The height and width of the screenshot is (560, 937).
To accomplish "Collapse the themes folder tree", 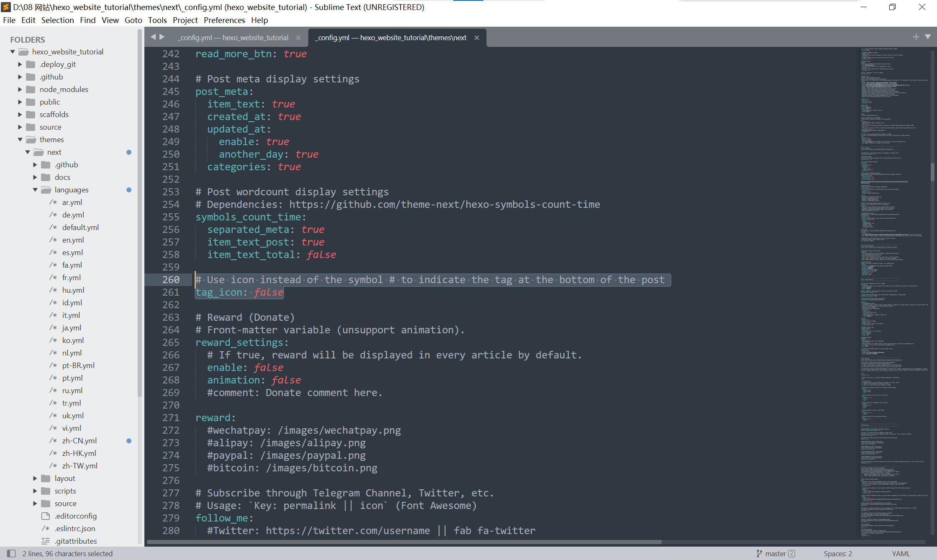I will 20,140.
